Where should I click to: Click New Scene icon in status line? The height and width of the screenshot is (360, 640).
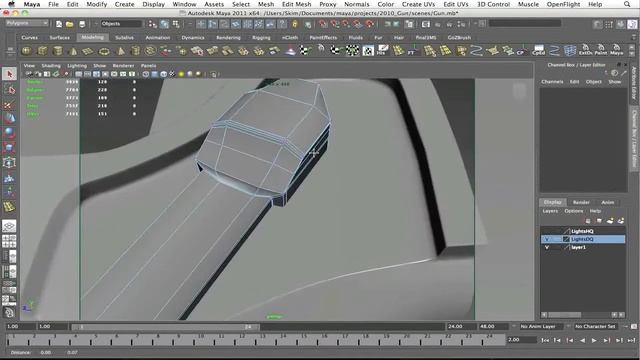[59, 24]
